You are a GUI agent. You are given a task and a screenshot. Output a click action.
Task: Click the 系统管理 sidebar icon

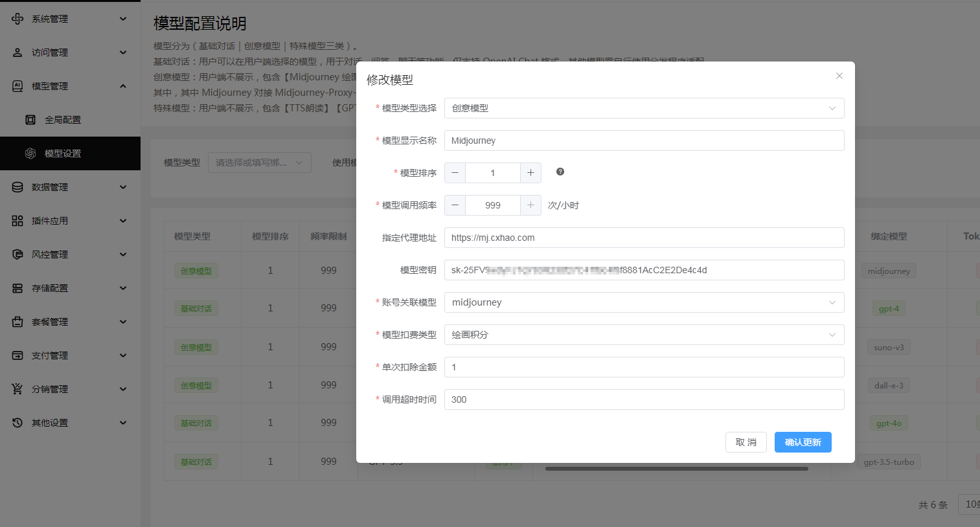(x=17, y=19)
